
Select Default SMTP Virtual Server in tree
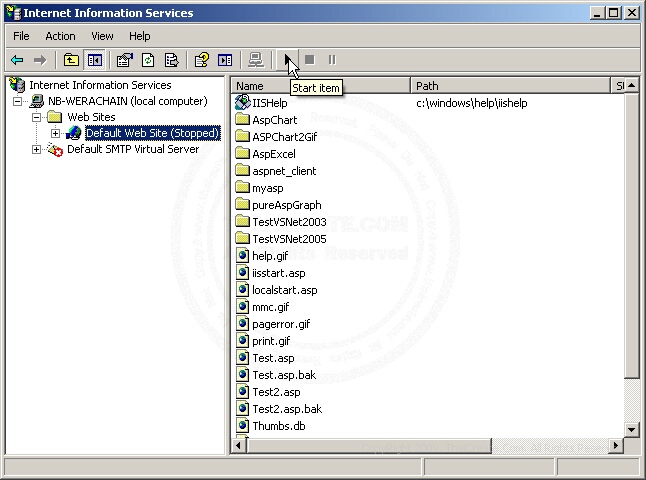(x=133, y=149)
